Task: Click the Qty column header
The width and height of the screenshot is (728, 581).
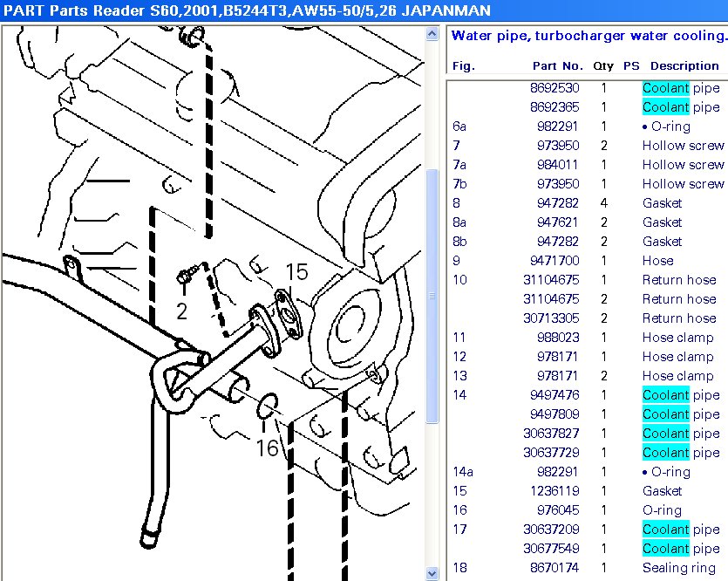Action: pos(602,65)
